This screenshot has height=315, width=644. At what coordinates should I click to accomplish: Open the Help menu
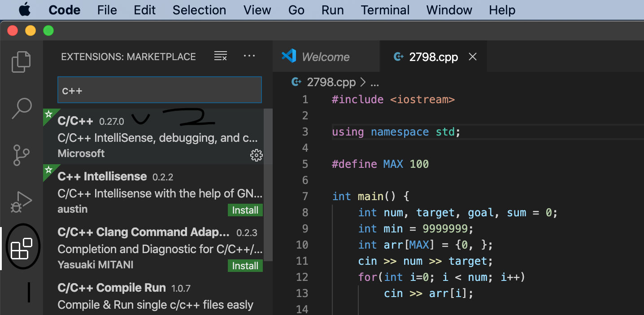coord(502,10)
